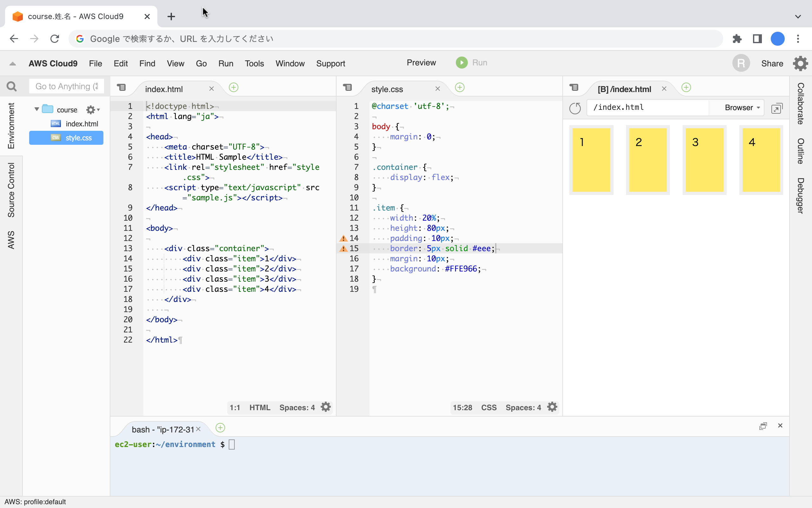Click warning icon on CSS line 15

(x=343, y=249)
